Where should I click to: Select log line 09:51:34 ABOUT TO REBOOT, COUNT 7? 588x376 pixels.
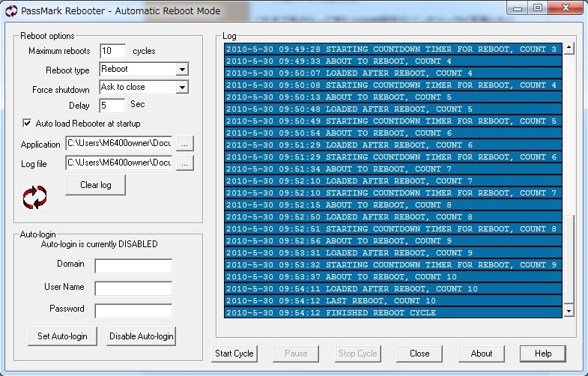click(x=393, y=169)
